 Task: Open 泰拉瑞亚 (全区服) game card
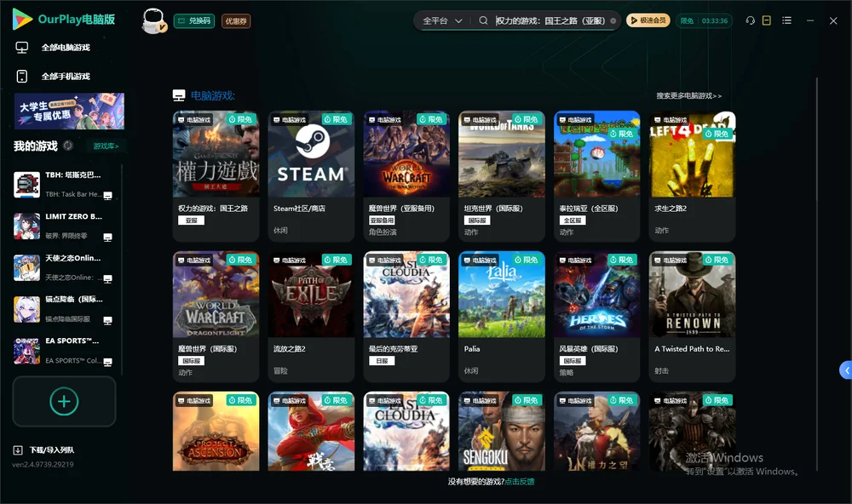[596, 176]
